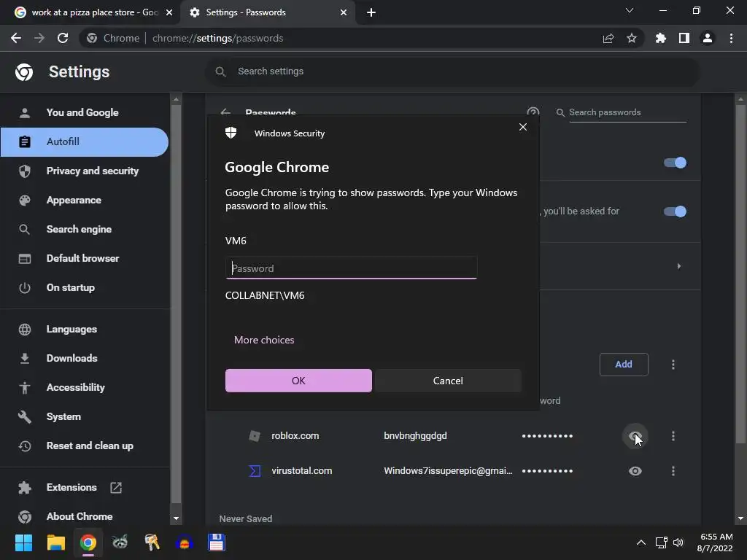Show roblox.com password with eye icon
This screenshot has height=560, width=747.
pos(635,436)
